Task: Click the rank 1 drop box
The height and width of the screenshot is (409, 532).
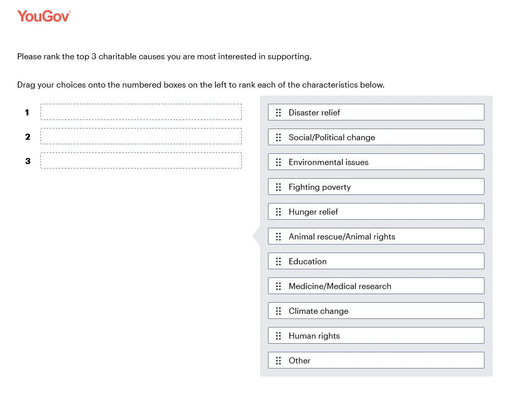Action: 141,112
